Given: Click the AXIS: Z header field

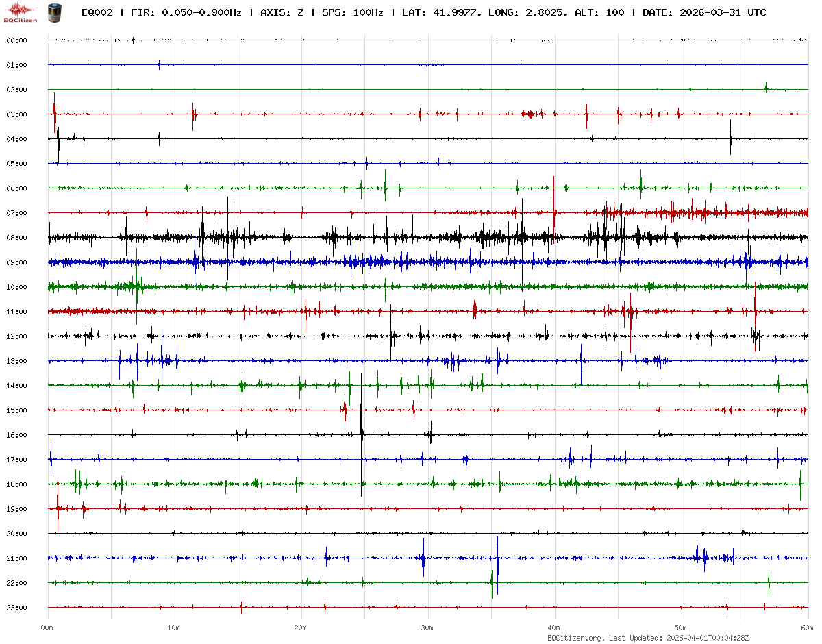Looking at the screenshot, I should (x=282, y=13).
